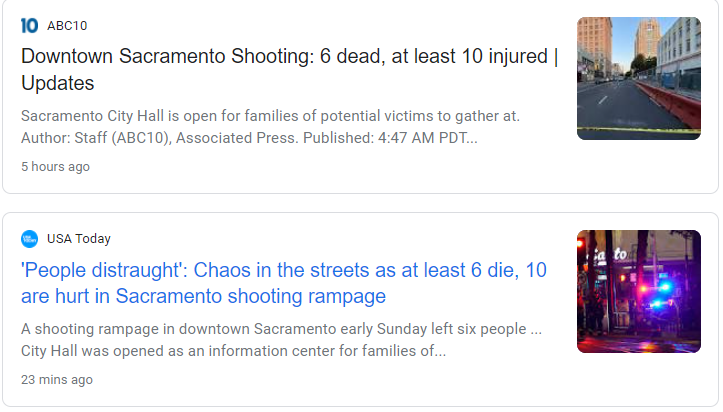Click 'are hurt in Sacramento shooting rampage' text
Image resolution: width=723 pixels, height=412 pixels.
coord(203,297)
